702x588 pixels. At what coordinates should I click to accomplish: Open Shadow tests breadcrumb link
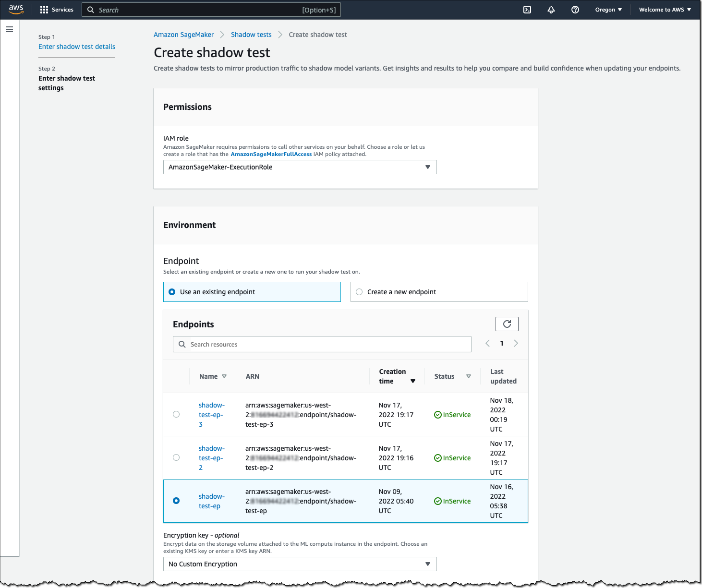[251, 35]
